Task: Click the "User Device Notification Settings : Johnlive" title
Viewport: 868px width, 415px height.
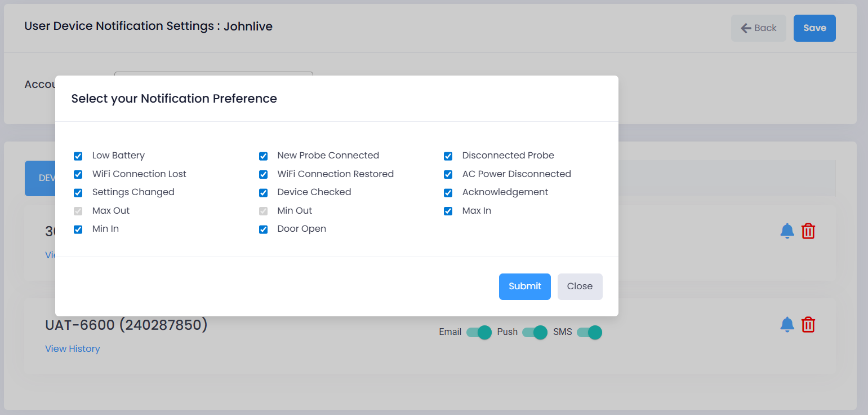Action: [149, 26]
